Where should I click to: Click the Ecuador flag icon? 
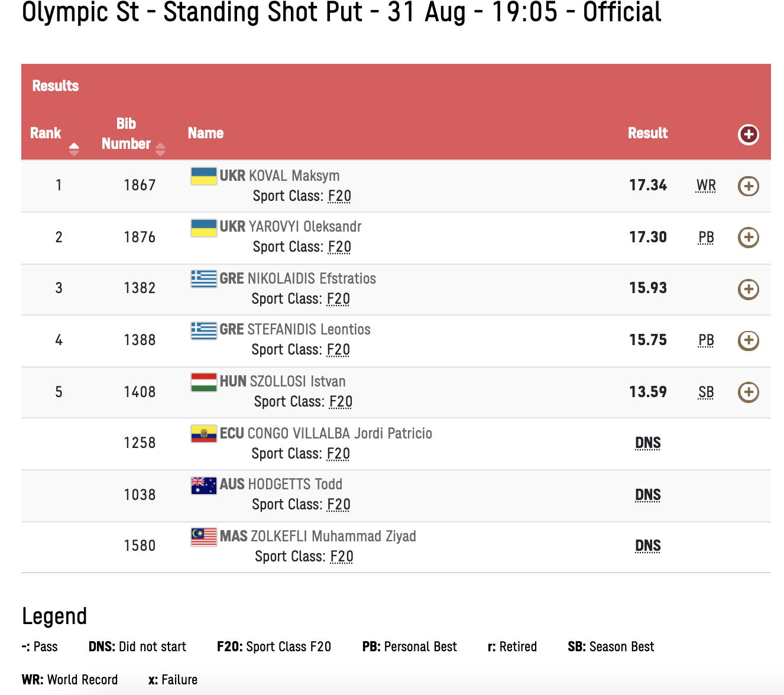203,433
